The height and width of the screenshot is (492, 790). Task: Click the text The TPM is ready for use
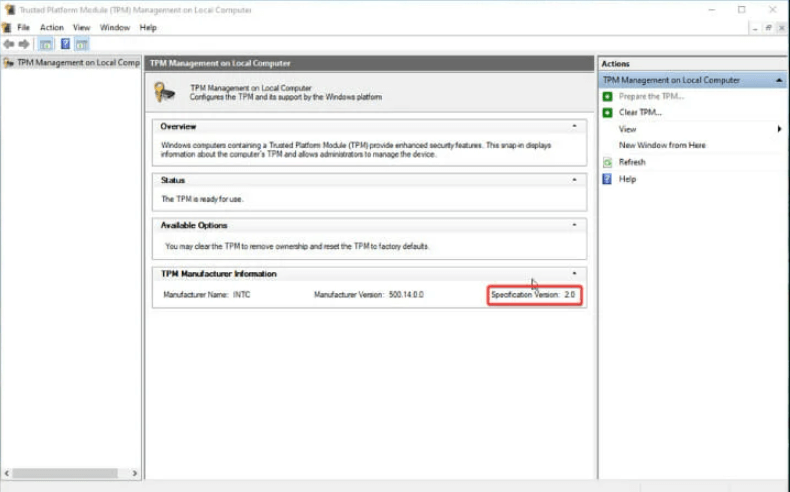pos(202,199)
